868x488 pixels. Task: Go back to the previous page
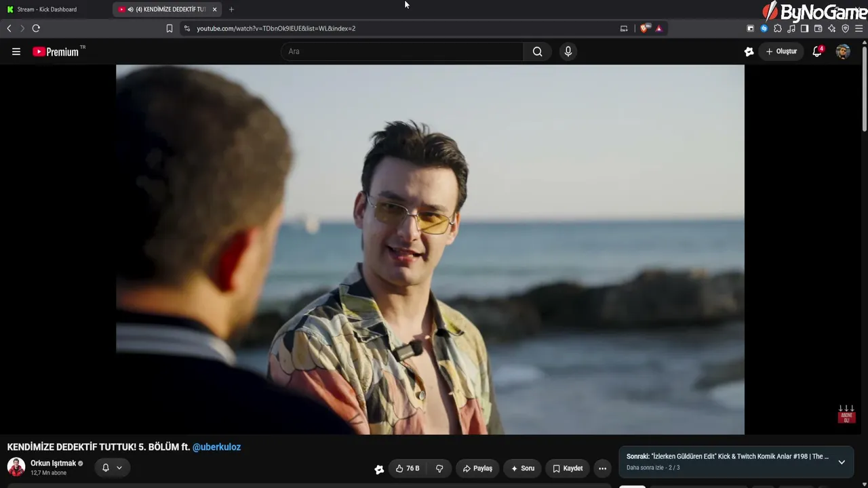[9, 28]
